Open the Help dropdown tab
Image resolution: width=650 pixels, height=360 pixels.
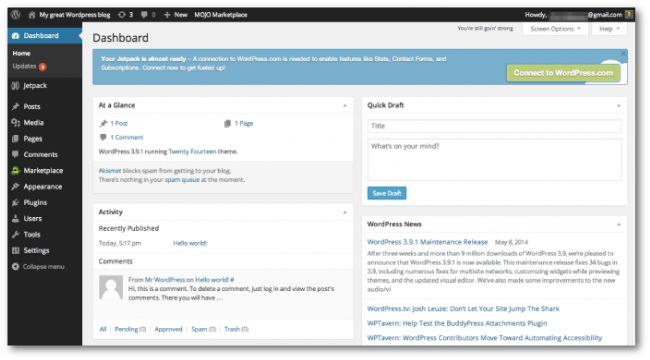pos(609,29)
